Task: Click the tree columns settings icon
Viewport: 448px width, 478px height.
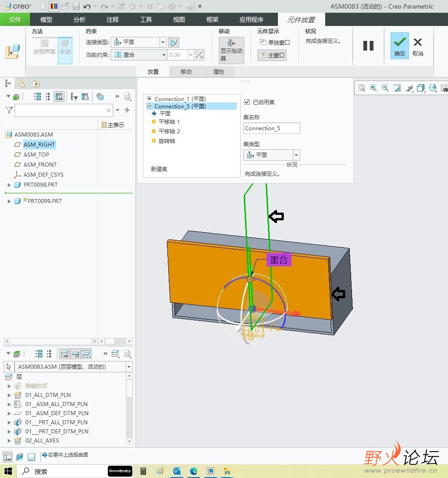Action: pyautogui.click(x=85, y=97)
